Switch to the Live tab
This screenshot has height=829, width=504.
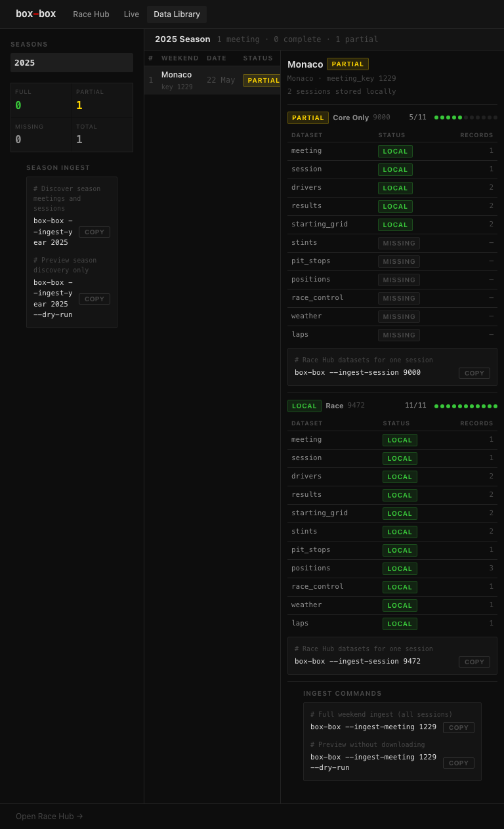point(131,14)
